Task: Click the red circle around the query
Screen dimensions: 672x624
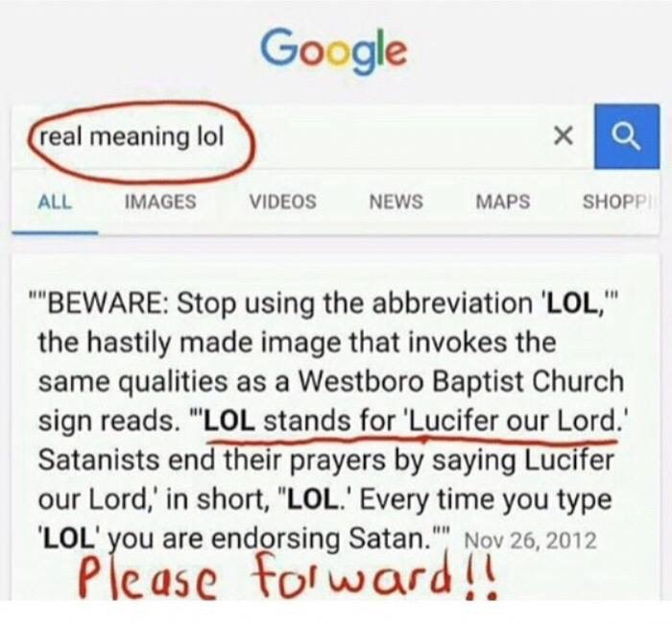Action: (x=141, y=141)
